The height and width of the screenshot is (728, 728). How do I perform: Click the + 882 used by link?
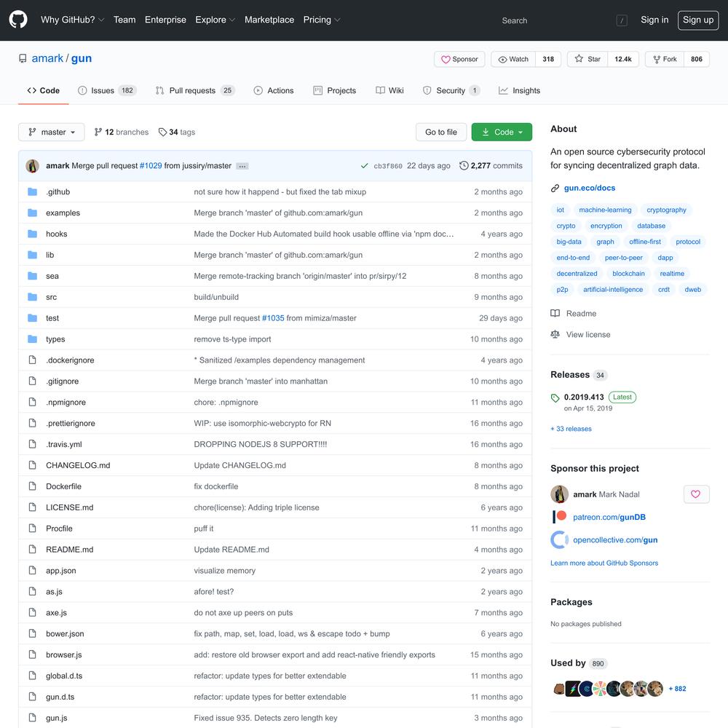click(x=677, y=689)
